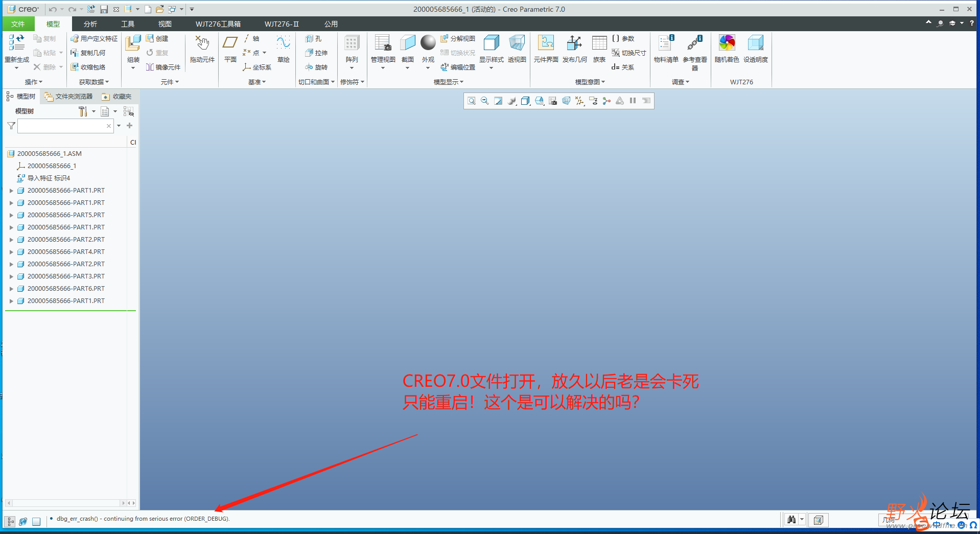This screenshot has width=980, height=534.
Task: Toggle Spin Center in graphics toolbar
Action: [606, 101]
